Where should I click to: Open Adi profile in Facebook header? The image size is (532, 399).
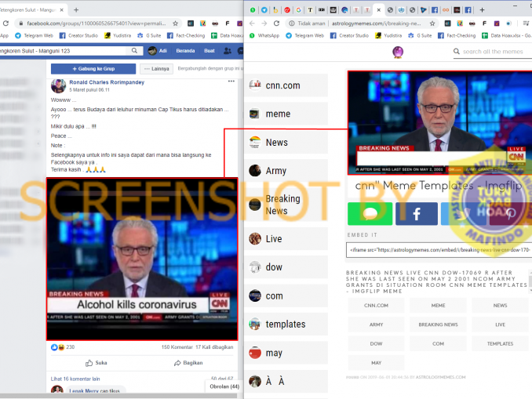click(158, 50)
